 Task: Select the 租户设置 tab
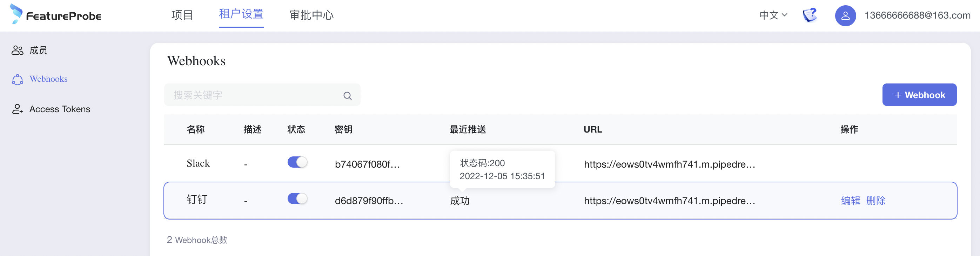coord(241,14)
